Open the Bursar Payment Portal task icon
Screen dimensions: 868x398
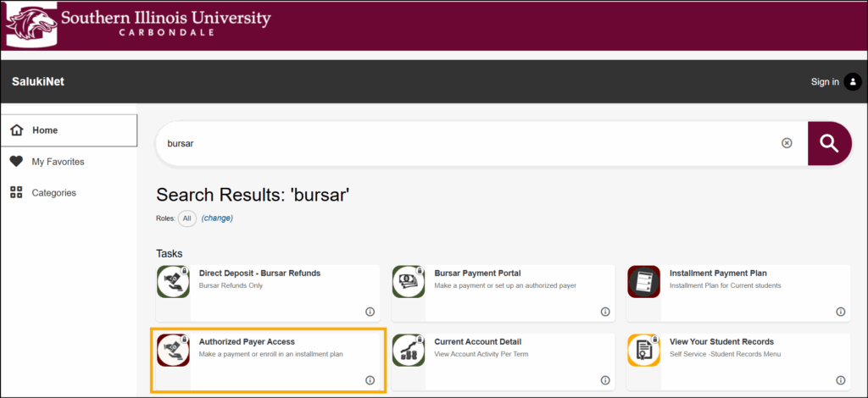tap(409, 281)
